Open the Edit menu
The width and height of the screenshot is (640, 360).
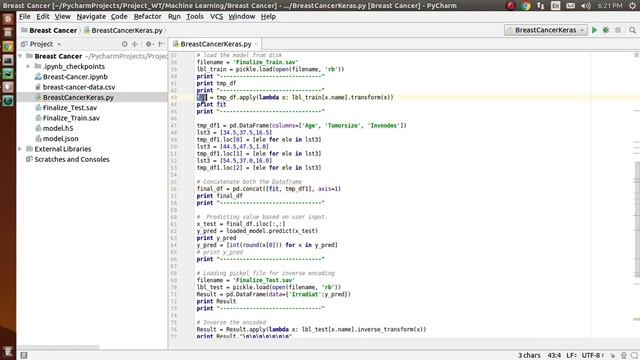42,17
